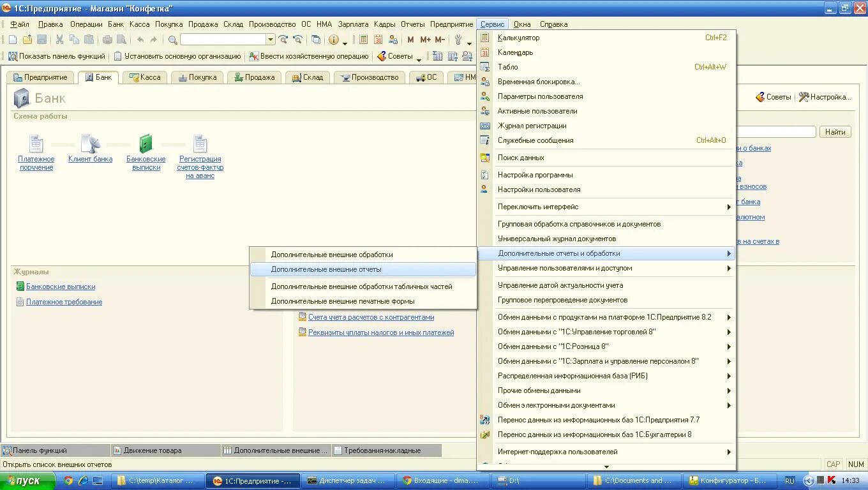The height and width of the screenshot is (490, 868).
Task: Click the wrench tools toolbar icon
Action: coord(458,40)
